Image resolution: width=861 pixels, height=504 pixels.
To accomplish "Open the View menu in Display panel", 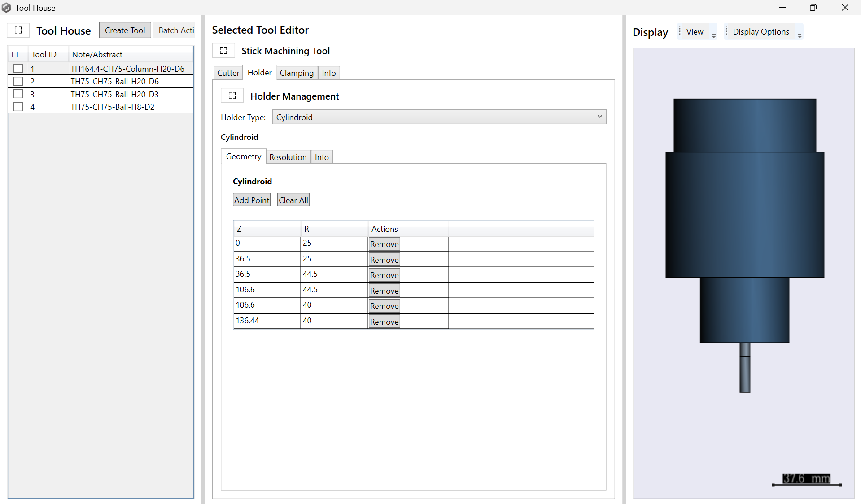I will click(694, 32).
